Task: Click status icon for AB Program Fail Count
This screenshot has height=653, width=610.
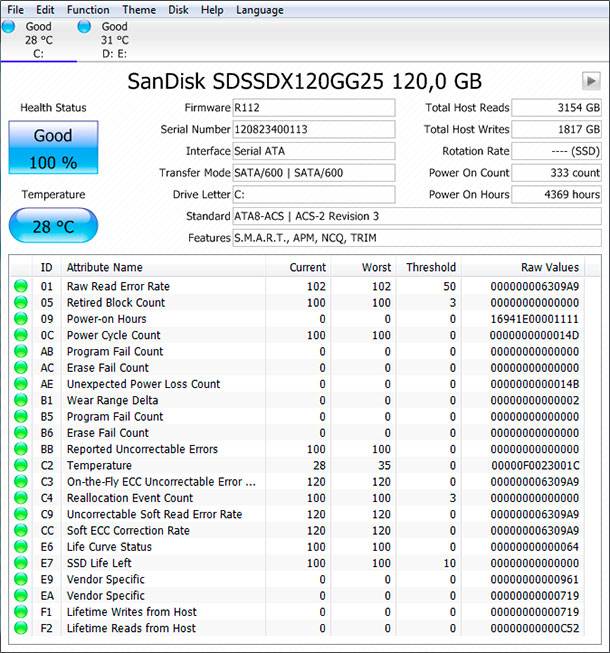Action: 20,351
